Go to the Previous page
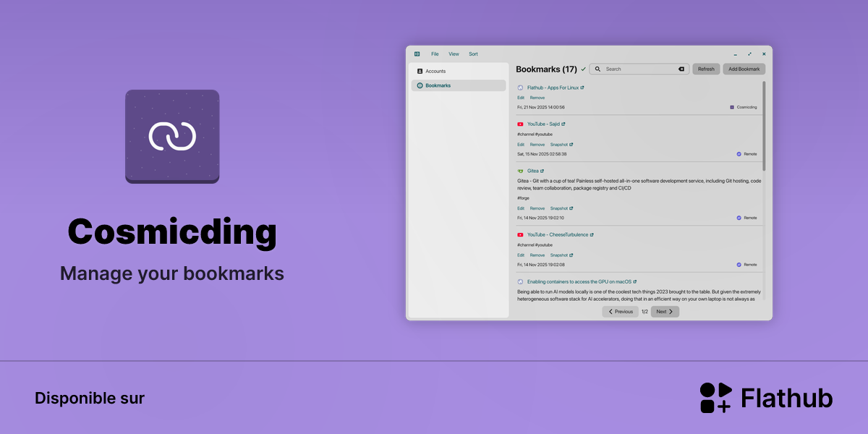Viewport: 868px width, 434px height. coord(621,312)
